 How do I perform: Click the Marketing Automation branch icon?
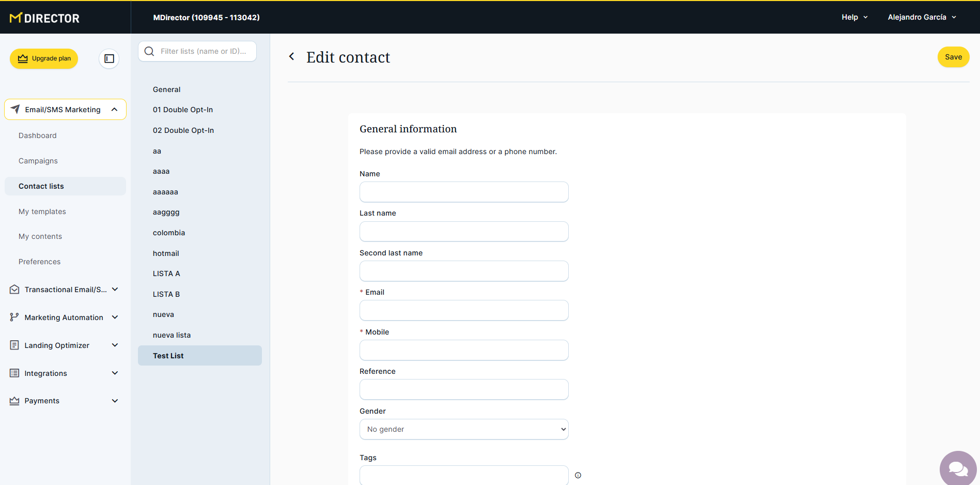(14, 317)
